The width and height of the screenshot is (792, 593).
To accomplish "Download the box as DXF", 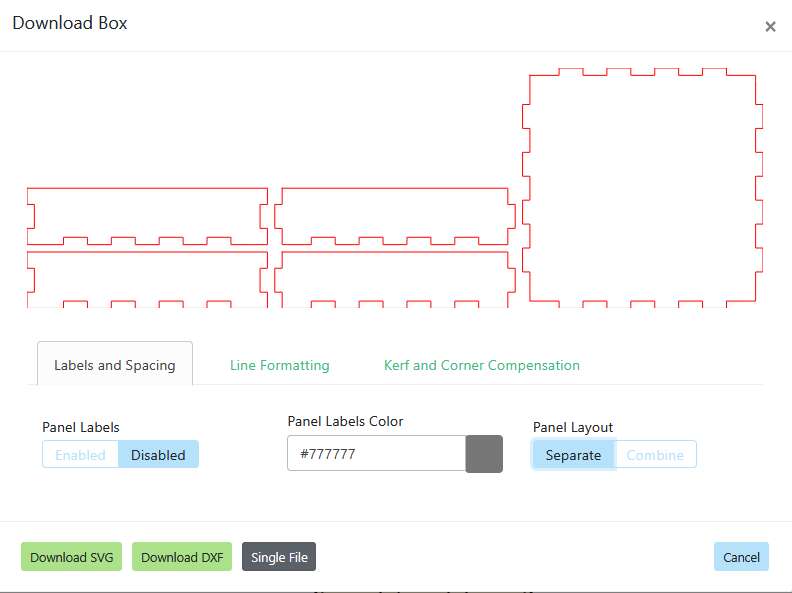I will point(182,557).
